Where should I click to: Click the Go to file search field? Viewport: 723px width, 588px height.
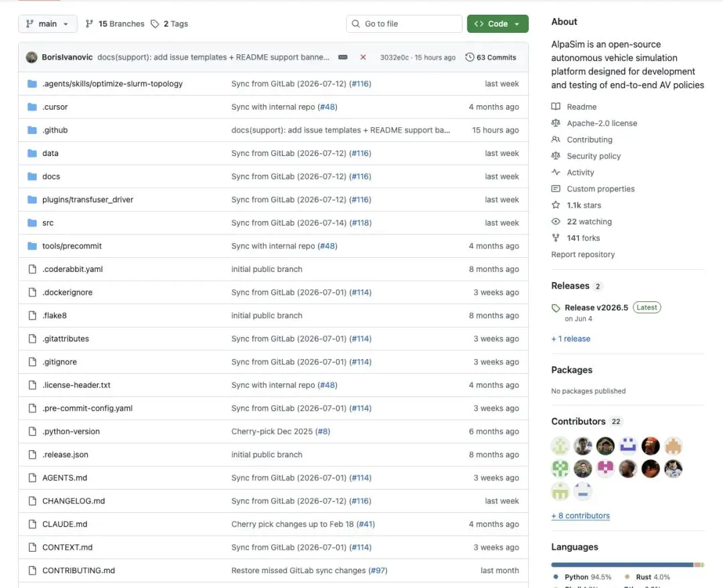point(404,23)
